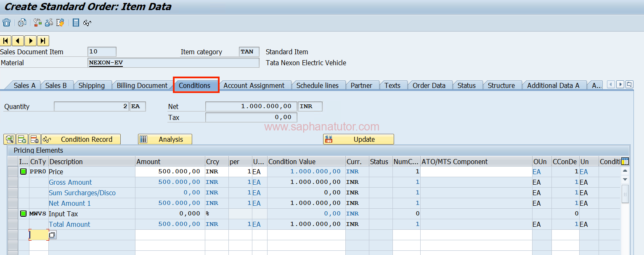Open tab list icon at tab strip end
Viewport: 644px width, 255px height.
629,85
